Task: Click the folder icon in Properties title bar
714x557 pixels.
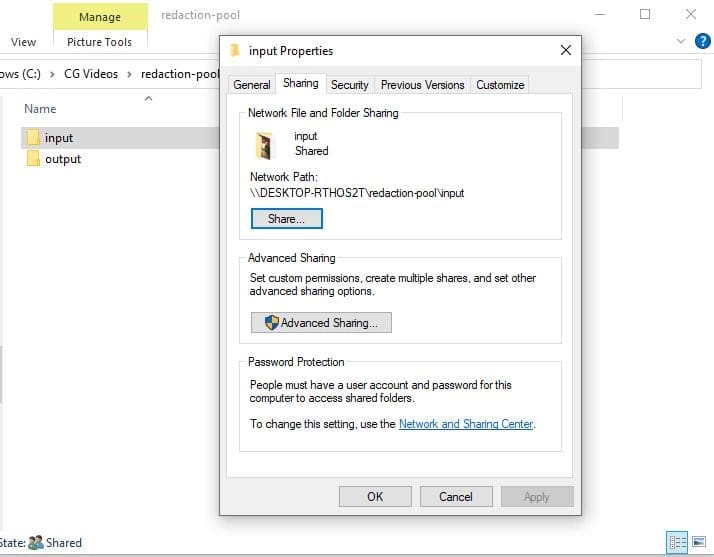Action: coord(235,50)
